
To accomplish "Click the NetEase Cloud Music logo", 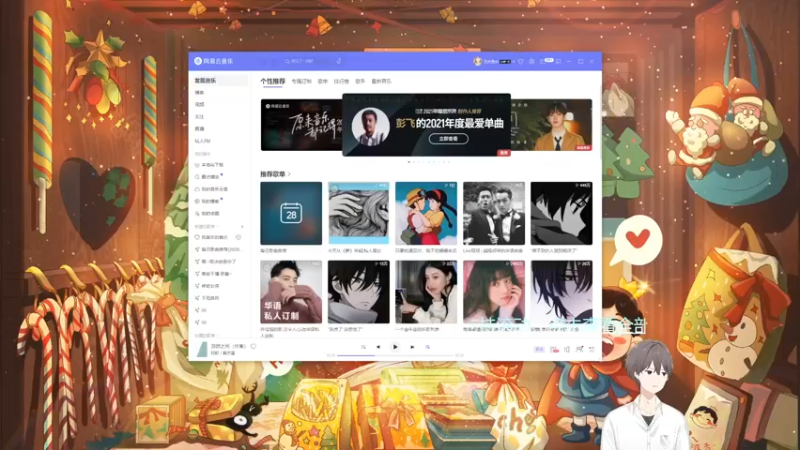I will pyautogui.click(x=214, y=61).
